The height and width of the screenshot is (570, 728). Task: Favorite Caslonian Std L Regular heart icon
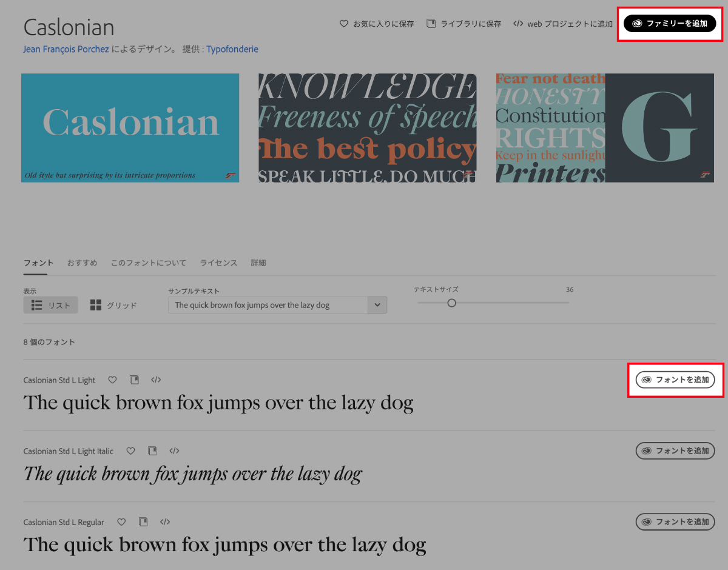coord(121,521)
